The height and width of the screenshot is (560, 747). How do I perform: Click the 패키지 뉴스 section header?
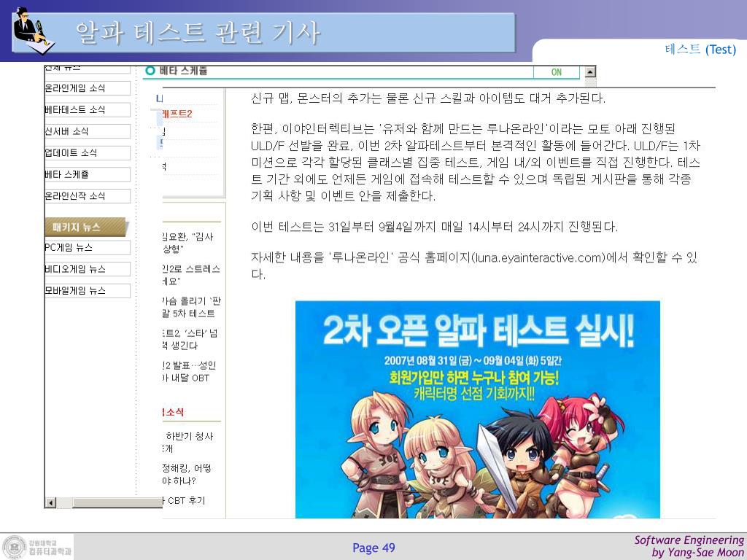(x=86, y=227)
